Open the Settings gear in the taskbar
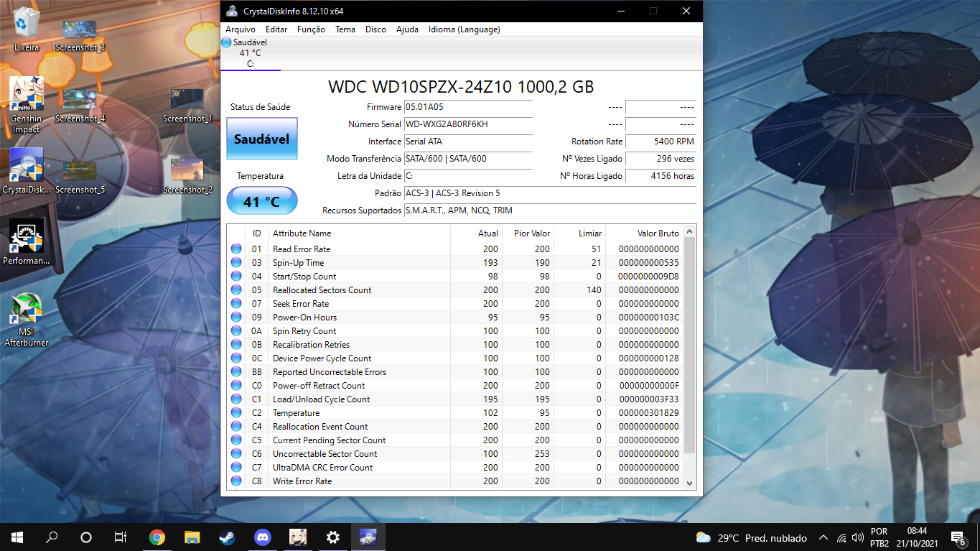Image resolution: width=980 pixels, height=551 pixels. (332, 537)
